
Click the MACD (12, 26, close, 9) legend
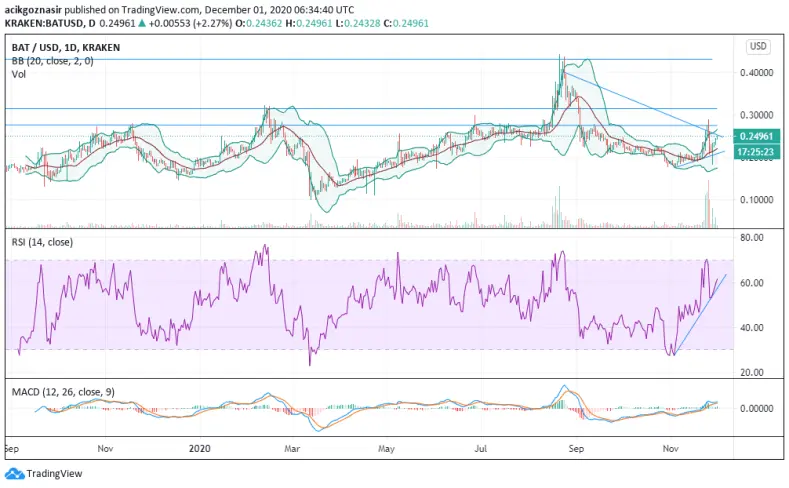point(63,392)
